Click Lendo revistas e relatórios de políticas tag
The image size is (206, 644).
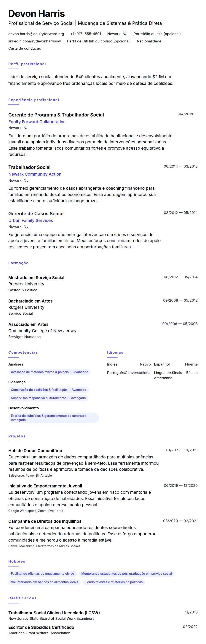[x=114, y=582]
